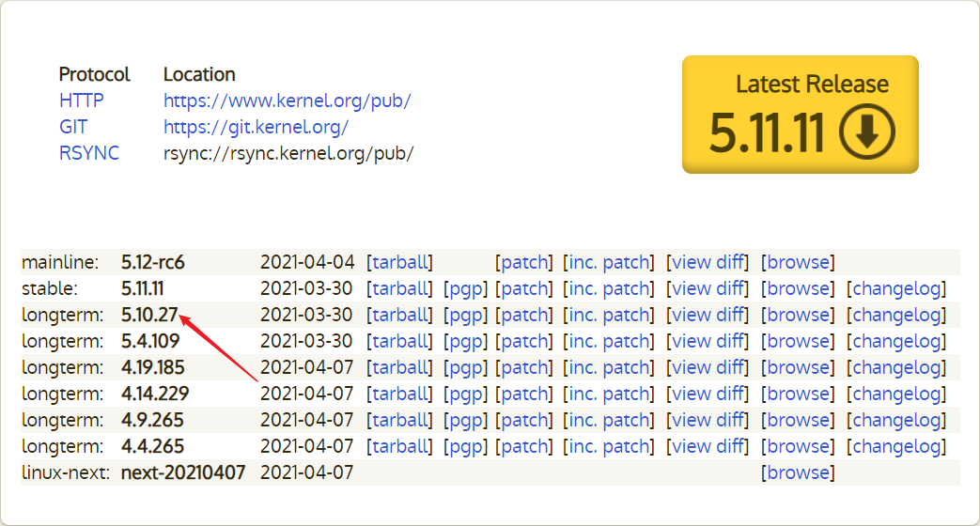This screenshot has height=526, width=980.
Task: Open changelog for longterm 4.14.229
Action: 896,394
